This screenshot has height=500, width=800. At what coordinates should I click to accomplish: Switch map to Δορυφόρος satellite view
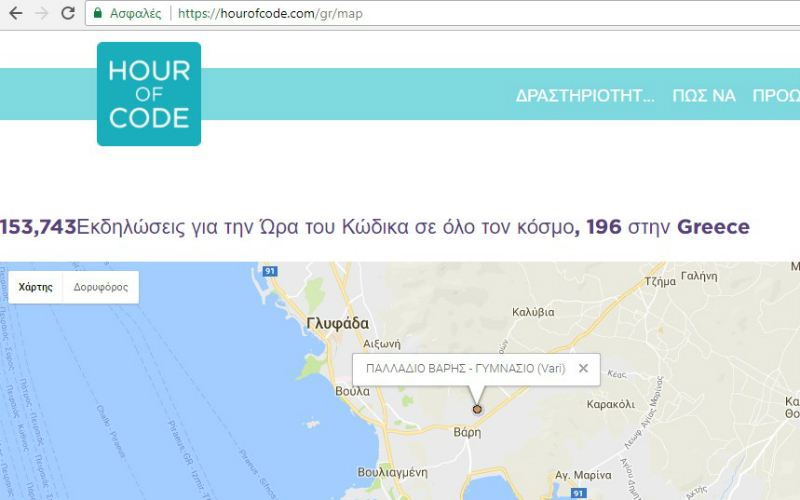[101, 287]
